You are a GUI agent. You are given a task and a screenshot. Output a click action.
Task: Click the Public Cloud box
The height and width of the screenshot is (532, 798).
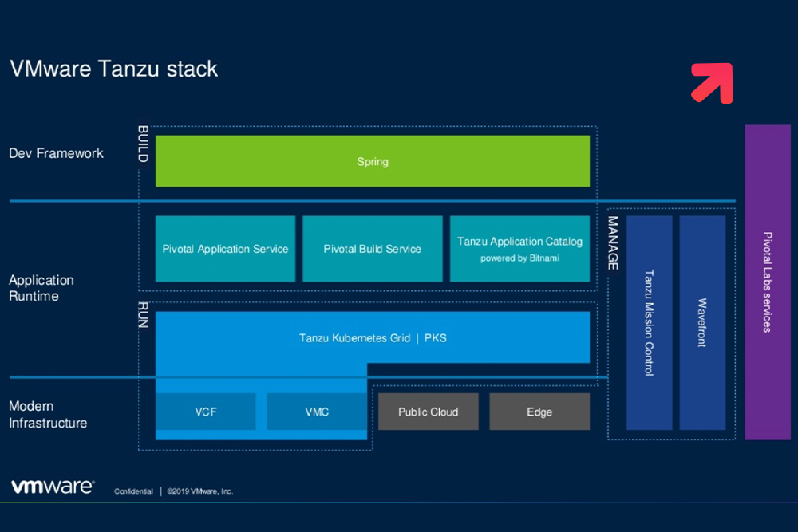pos(428,412)
